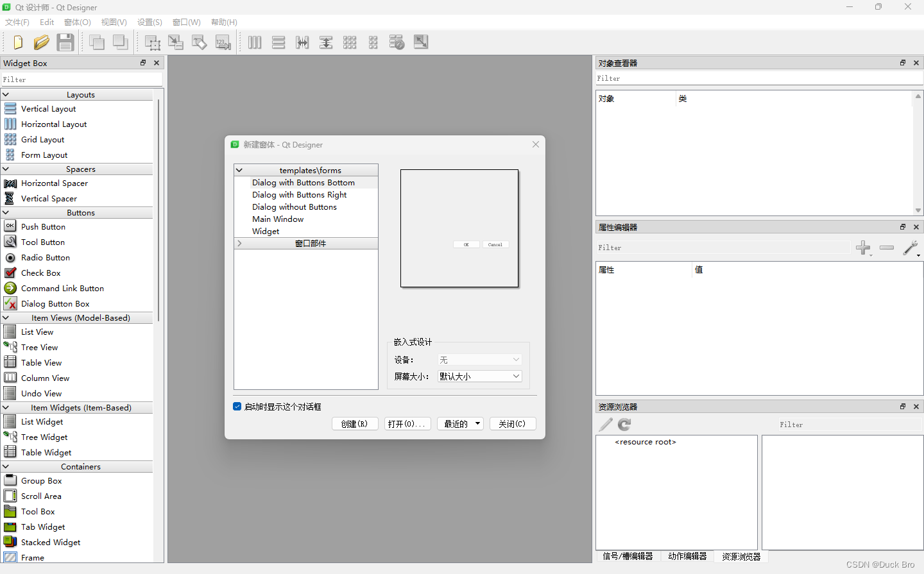
Task: Select the Edit Buddies mode icon
Action: coord(200,42)
